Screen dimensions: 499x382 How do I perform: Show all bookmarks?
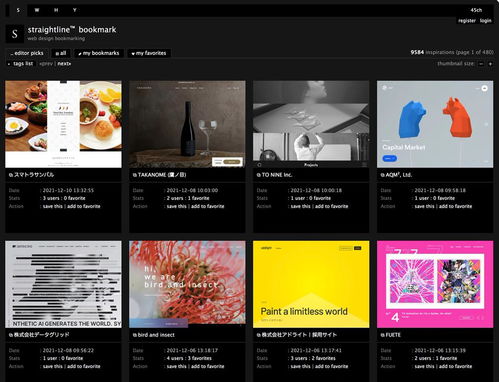pyautogui.click(x=61, y=53)
